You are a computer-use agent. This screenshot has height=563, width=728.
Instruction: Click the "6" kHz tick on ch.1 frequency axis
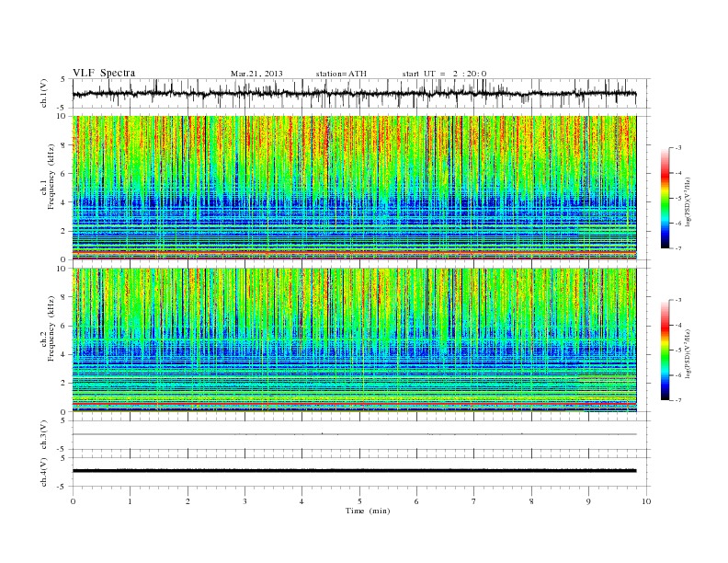click(63, 174)
